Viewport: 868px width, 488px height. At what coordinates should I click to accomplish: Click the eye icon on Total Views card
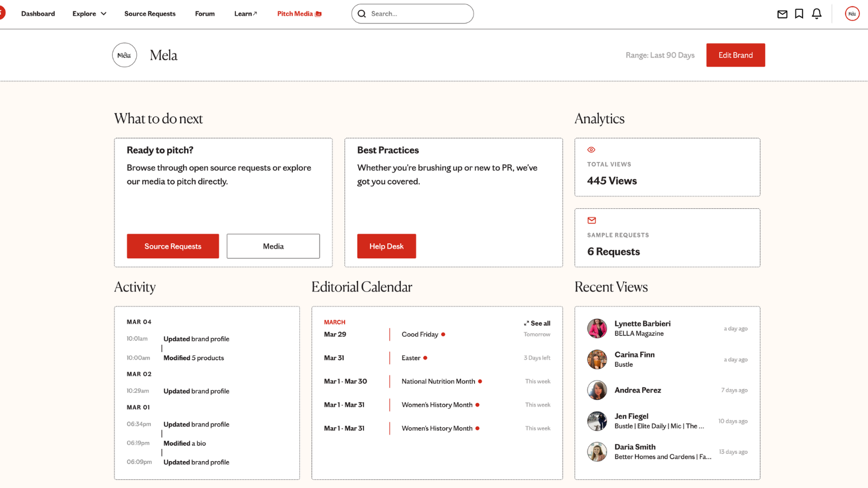(x=591, y=150)
